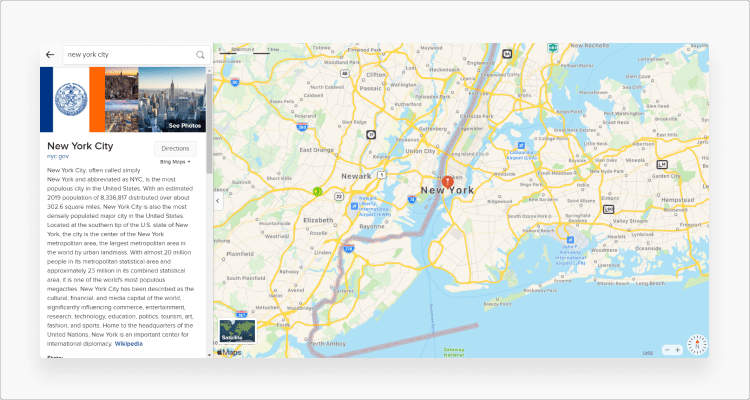The image size is (750, 400).
Task: Expand the Bing Maps dropdown
Action: coord(175,162)
